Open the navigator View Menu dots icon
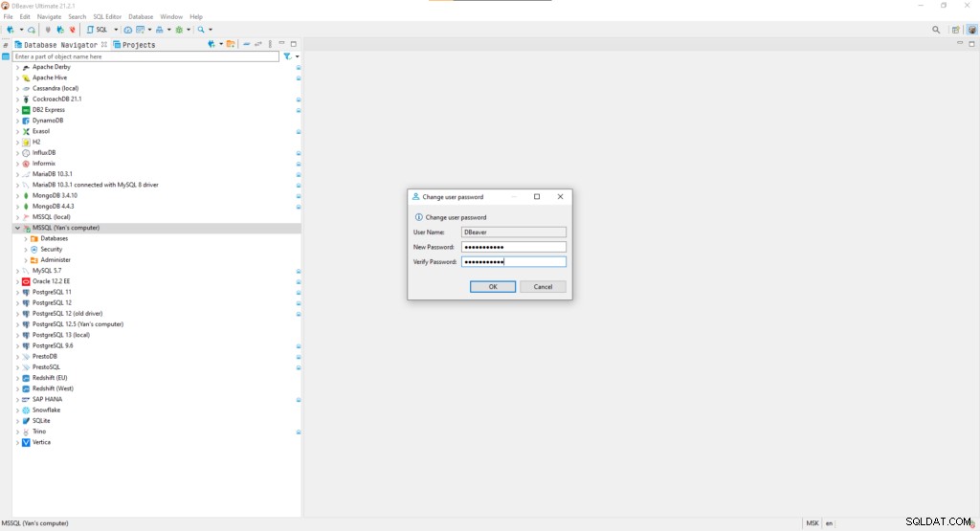 coord(270,44)
